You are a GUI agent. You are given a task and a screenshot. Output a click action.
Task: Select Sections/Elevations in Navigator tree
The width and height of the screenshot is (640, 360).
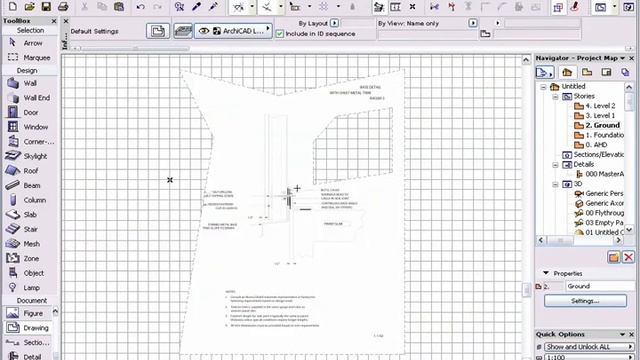(593, 155)
